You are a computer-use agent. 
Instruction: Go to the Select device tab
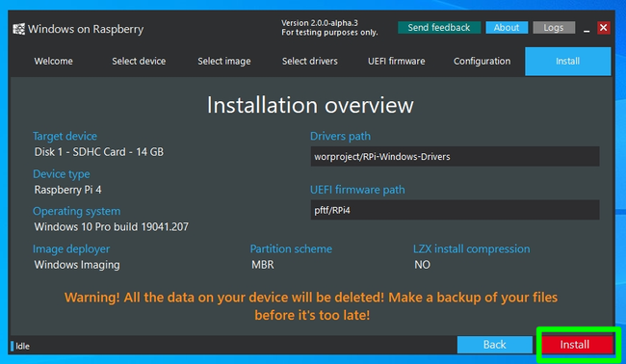click(x=139, y=61)
